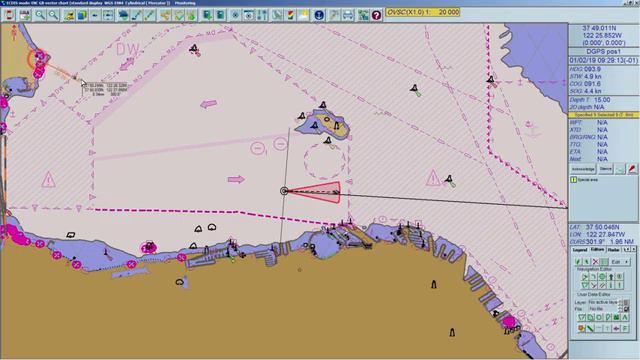Select the 'Special area' alarm entry
640x360 pixels.
pos(584,180)
